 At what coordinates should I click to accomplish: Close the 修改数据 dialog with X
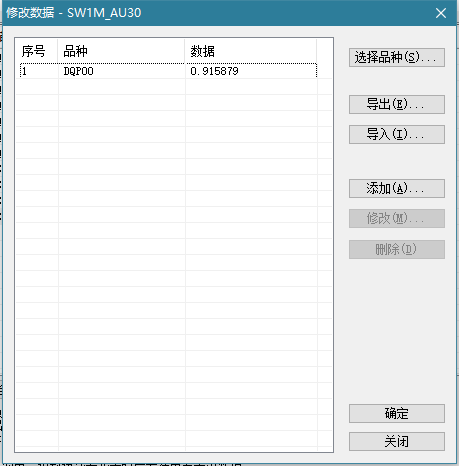(441, 13)
